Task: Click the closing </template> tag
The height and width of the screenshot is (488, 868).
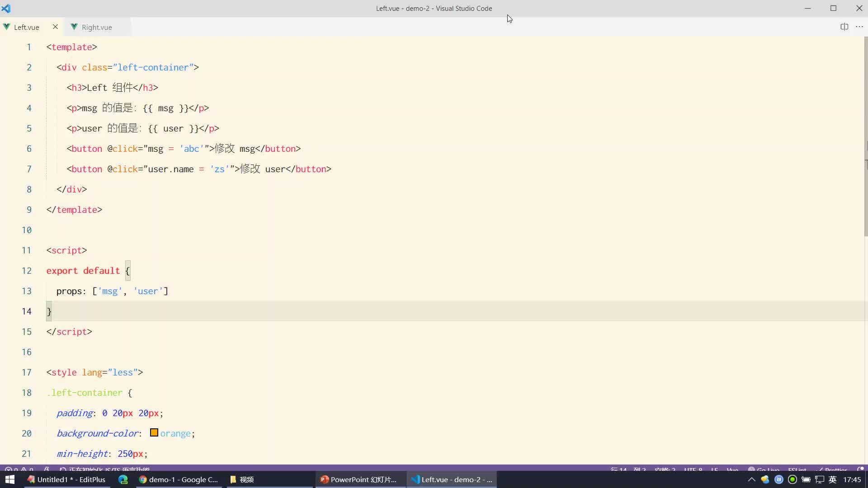Action: pos(74,210)
